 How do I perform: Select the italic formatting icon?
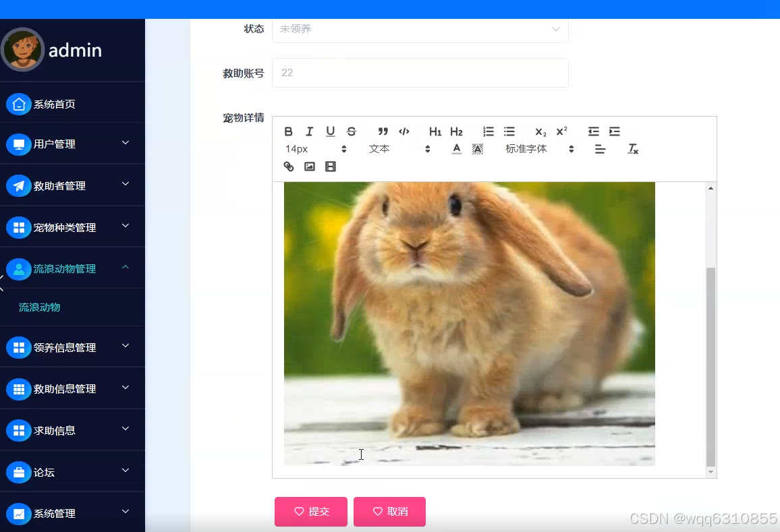[309, 131]
